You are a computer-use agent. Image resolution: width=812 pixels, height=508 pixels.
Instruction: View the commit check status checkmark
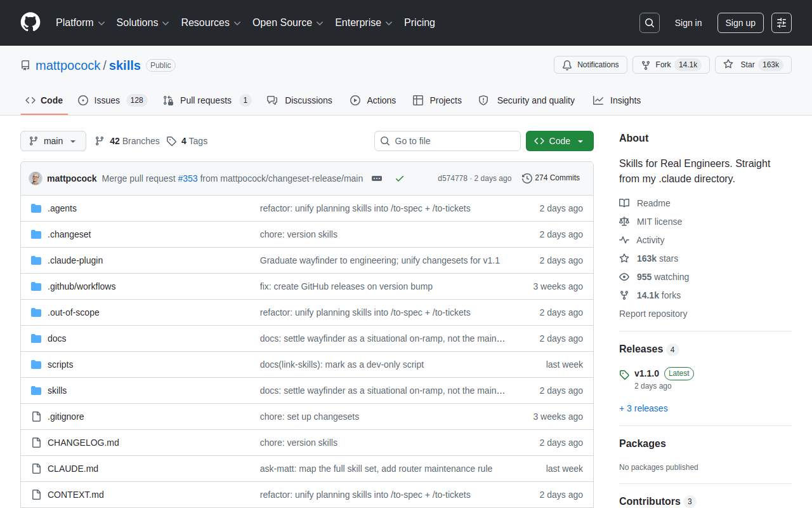(400, 178)
